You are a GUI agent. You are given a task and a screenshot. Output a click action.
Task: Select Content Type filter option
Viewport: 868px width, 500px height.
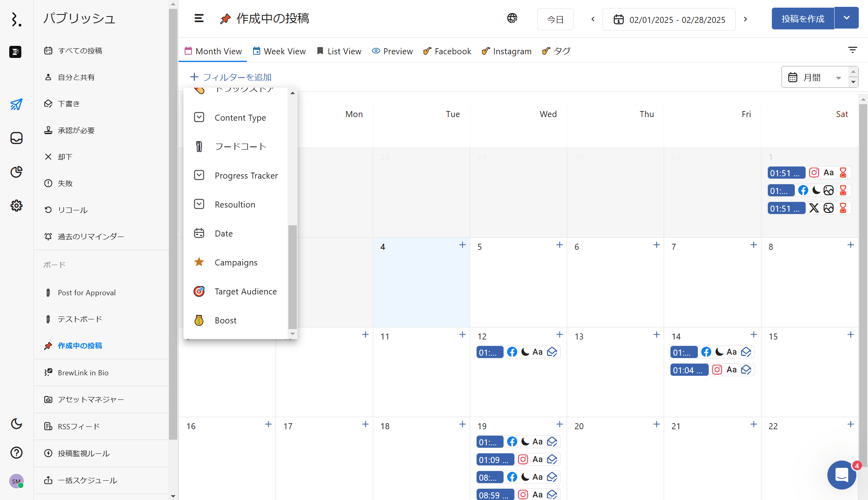click(240, 117)
